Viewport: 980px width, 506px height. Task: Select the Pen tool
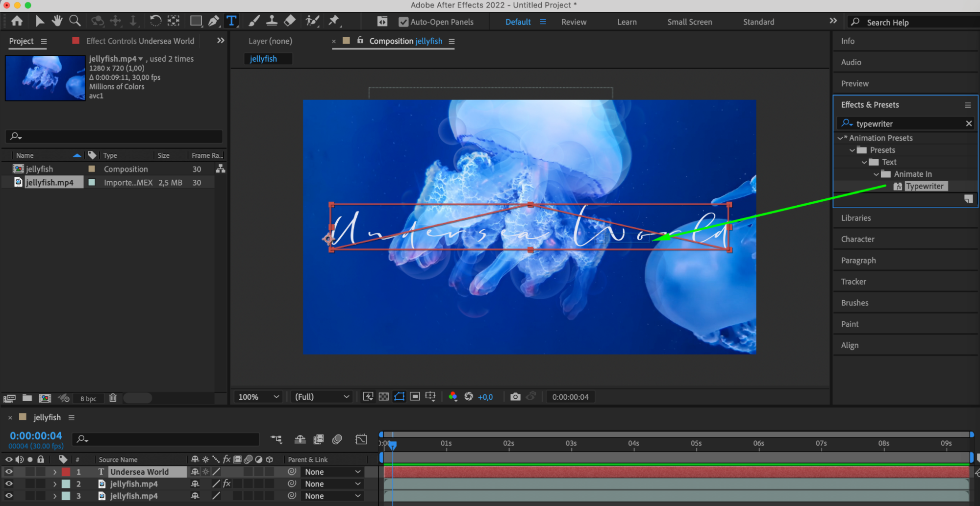(213, 21)
